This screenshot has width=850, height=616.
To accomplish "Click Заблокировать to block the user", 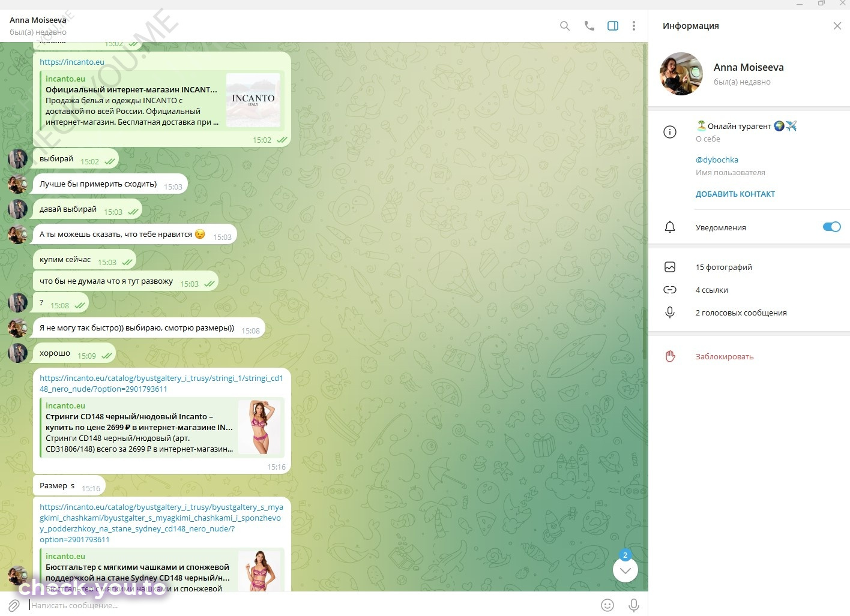I will tap(725, 356).
